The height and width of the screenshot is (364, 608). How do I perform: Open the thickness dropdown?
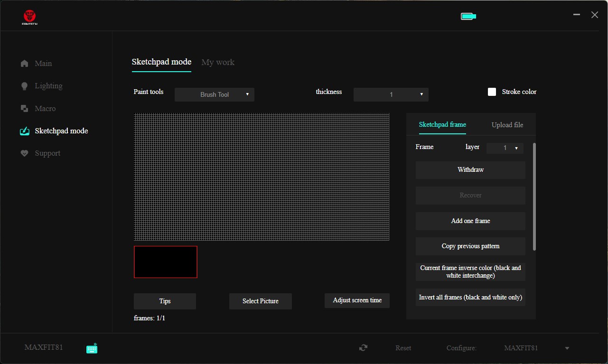pyautogui.click(x=391, y=94)
